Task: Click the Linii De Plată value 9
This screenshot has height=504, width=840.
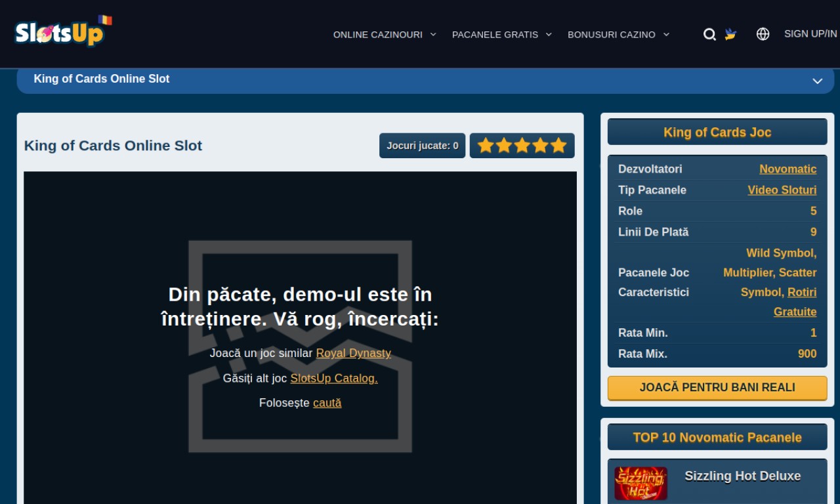Action: pyautogui.click(x=814, y=232)
